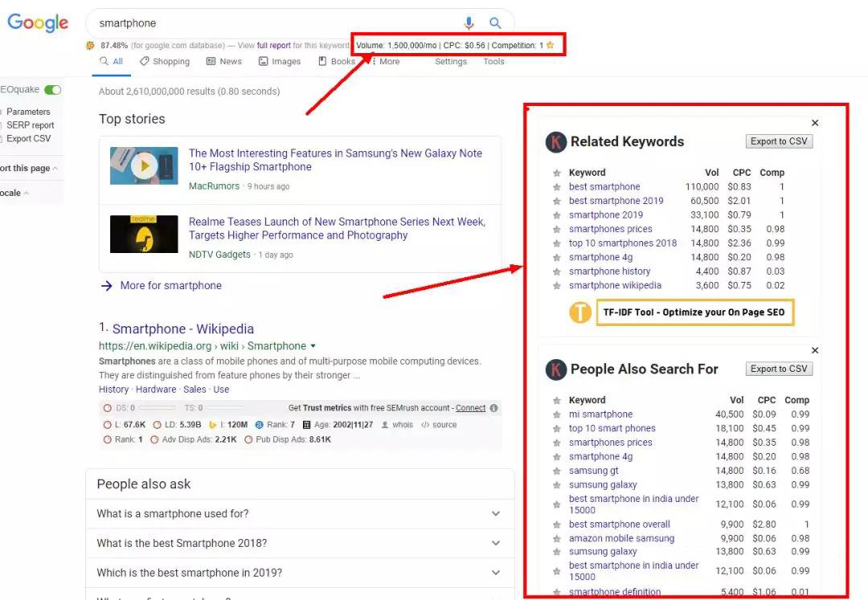This screenshot has width=868, height=600.
Task: Click inside the smartphone search field
Action: point(241,22)
